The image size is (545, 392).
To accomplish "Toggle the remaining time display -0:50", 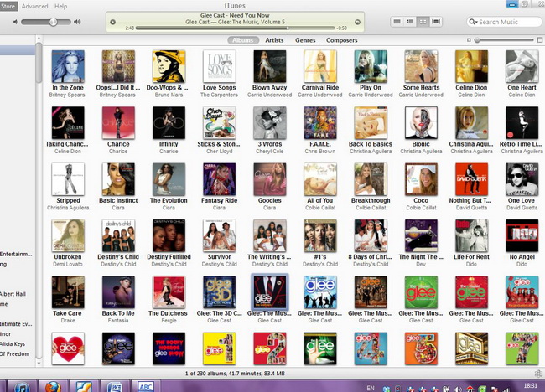I will 342,28.
